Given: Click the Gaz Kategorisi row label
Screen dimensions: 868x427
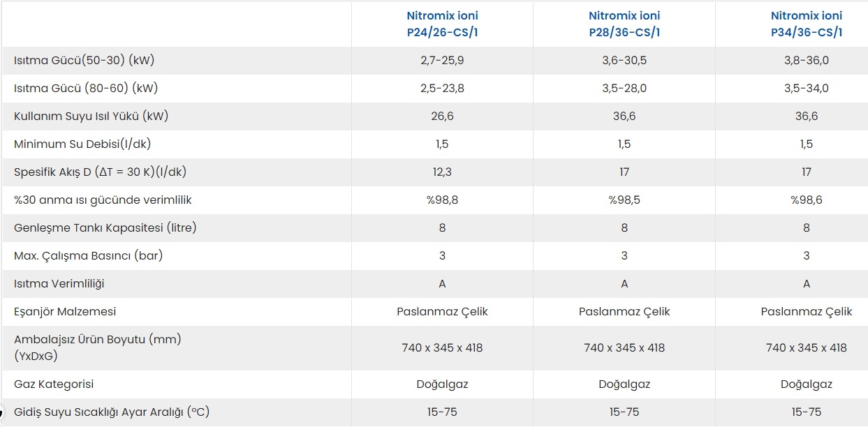Looking at the screenshot, I should (x=54, y=384).
